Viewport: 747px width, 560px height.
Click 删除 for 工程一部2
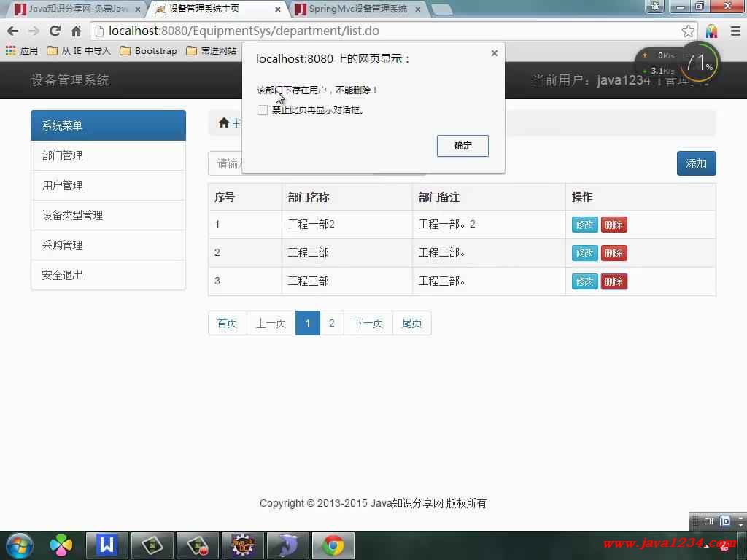(x=614, y=225)
